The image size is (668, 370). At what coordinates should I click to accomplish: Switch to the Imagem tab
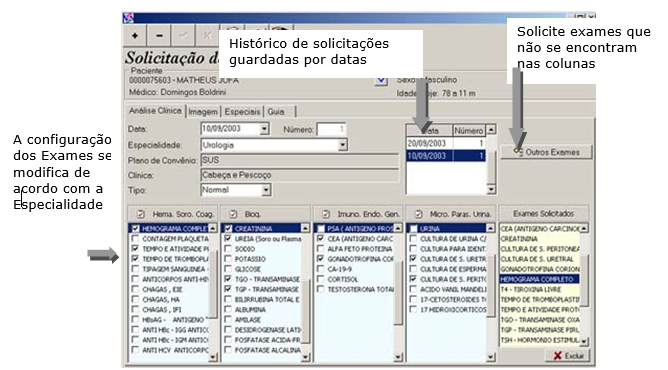point(203,112)
